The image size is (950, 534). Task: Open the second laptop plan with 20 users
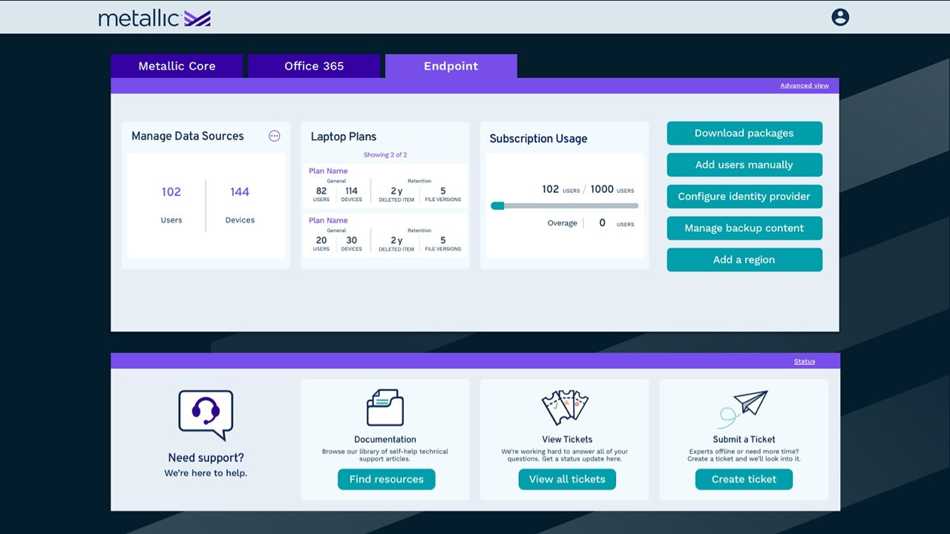(x=385, y=235)
